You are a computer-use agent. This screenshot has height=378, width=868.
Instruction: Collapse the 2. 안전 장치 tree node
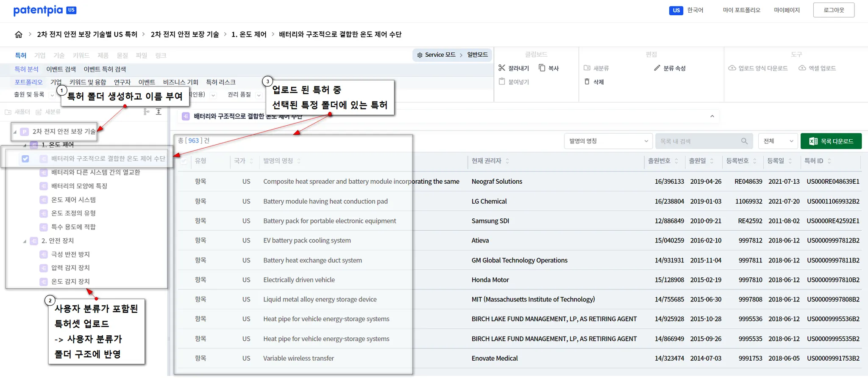pyautogui.click(x=25, y=241)
